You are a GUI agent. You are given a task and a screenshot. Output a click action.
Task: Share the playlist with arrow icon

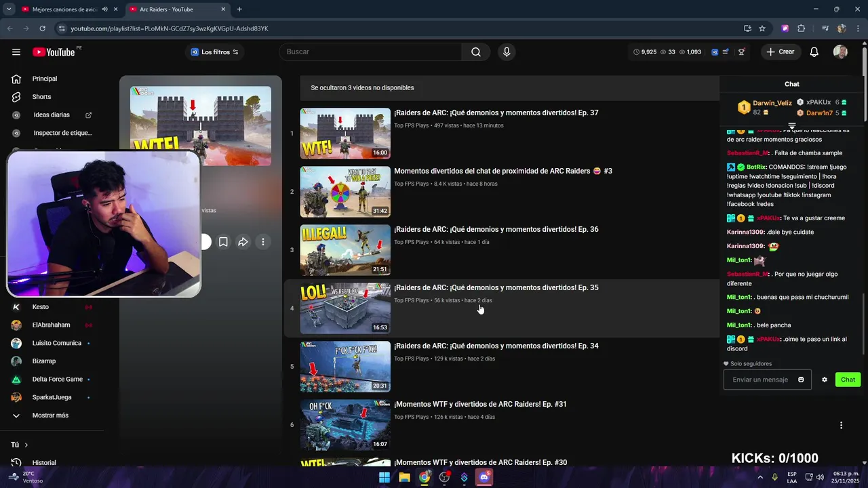point(243,242)
